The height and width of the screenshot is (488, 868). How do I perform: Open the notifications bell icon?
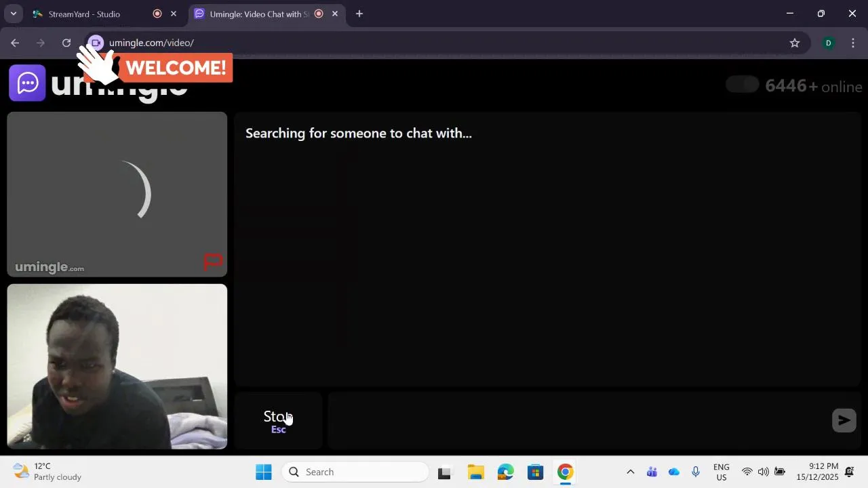pos(850,472)
